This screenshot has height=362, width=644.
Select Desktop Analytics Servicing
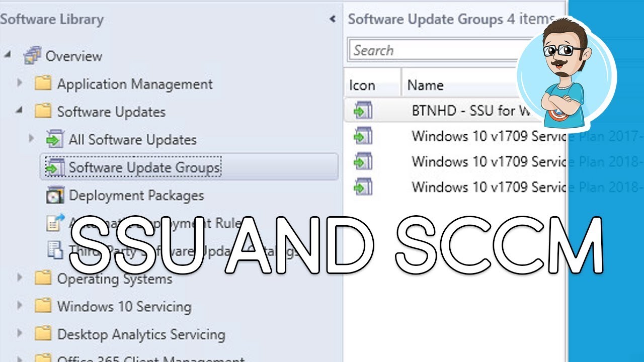(141, 334)
